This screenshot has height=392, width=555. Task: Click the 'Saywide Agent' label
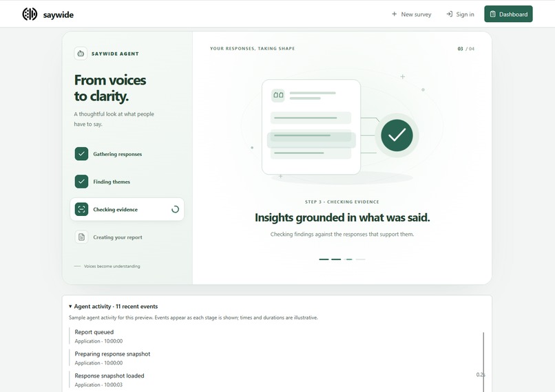coord(115,54)
